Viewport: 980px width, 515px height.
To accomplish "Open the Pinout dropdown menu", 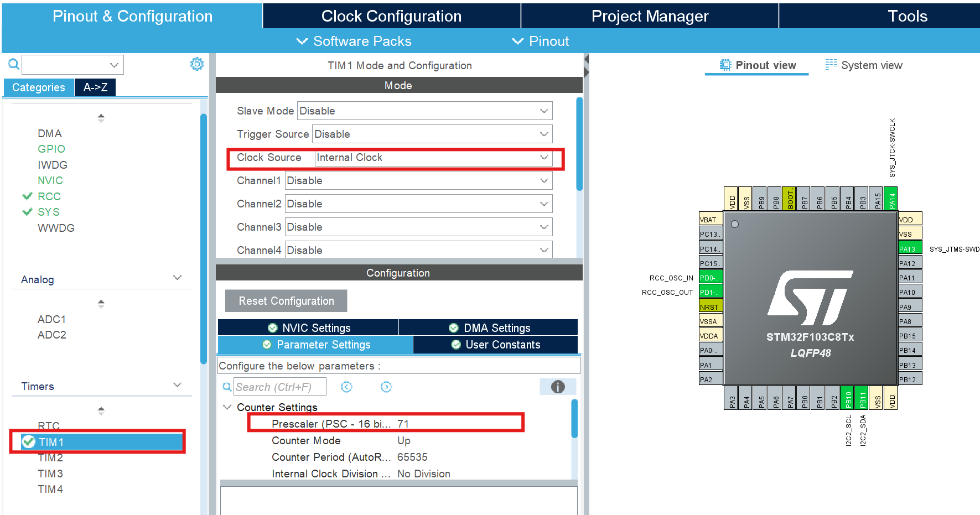I will 541,41.
